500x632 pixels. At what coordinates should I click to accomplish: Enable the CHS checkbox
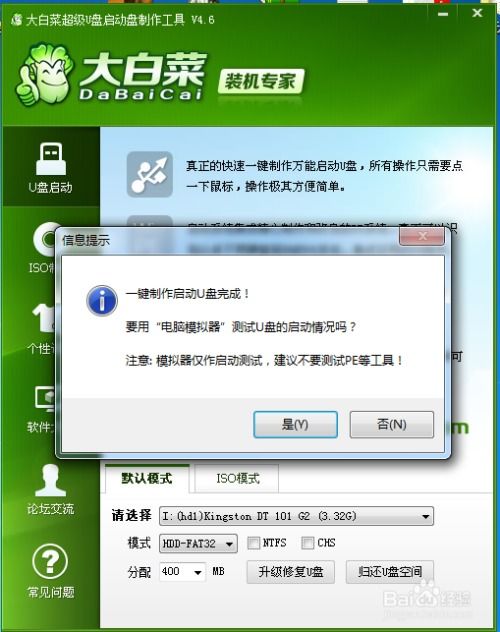(x=307, y=543)
